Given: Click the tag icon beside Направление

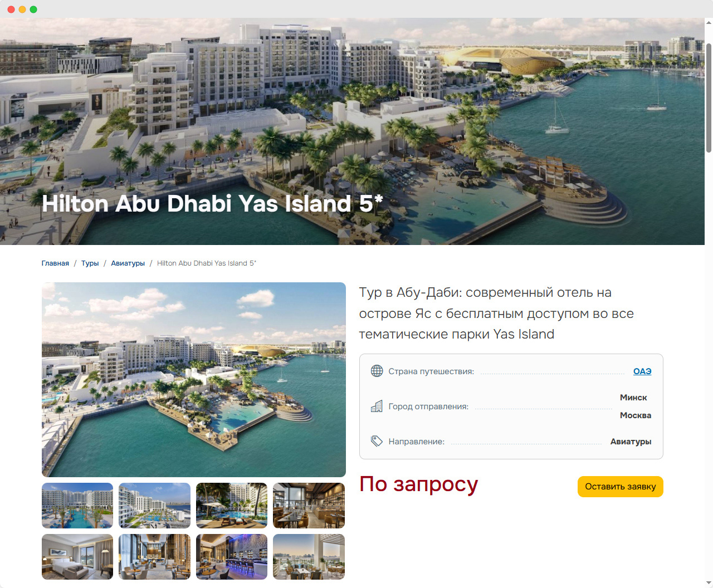Looking at the screenshot, I should coord(377,441).
